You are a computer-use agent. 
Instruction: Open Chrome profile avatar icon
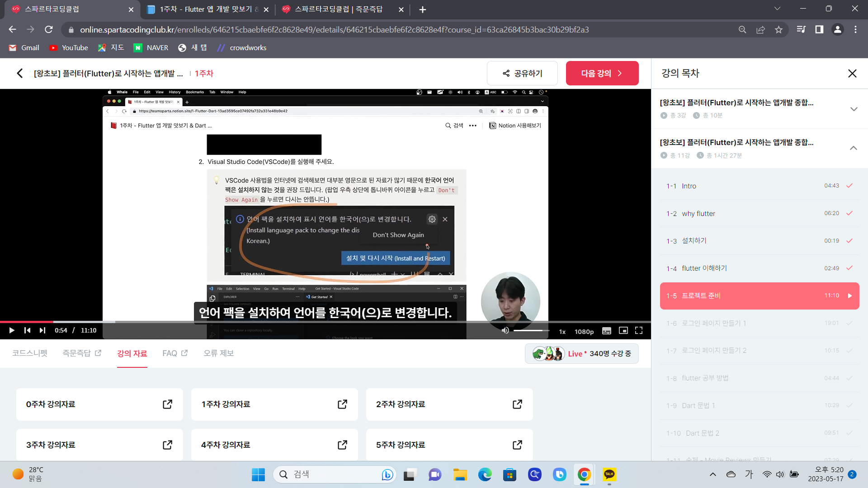(x=837, y=29)
